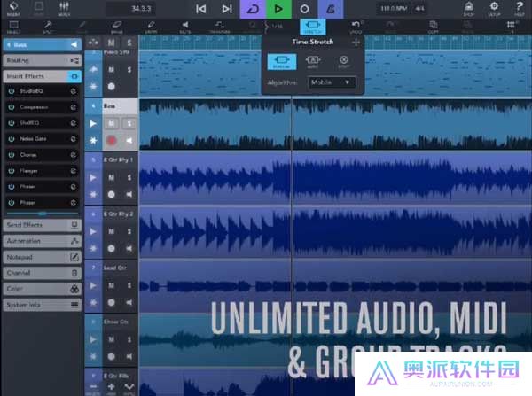Click the Copy tool icon
532x396 pixels.
point(433,27)
